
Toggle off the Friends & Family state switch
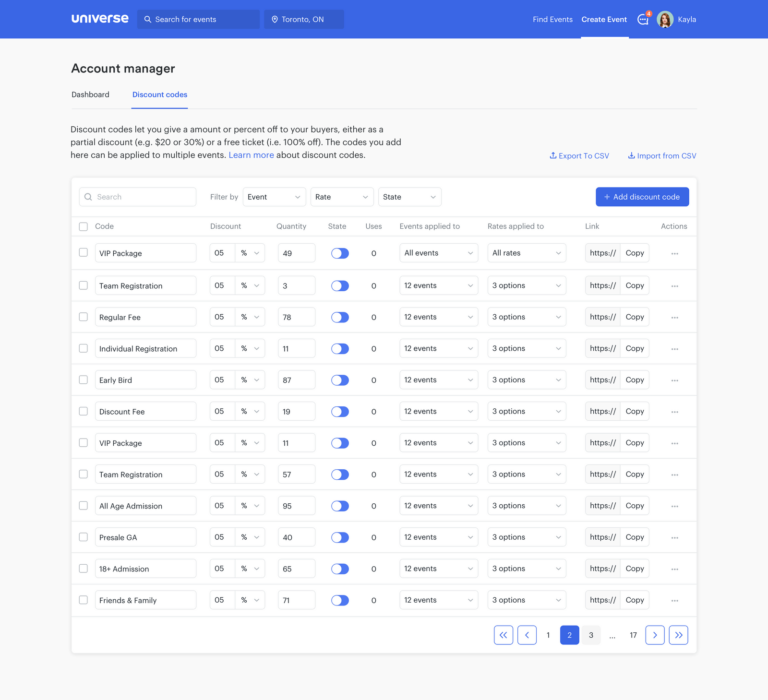click(x=340, y=600)
